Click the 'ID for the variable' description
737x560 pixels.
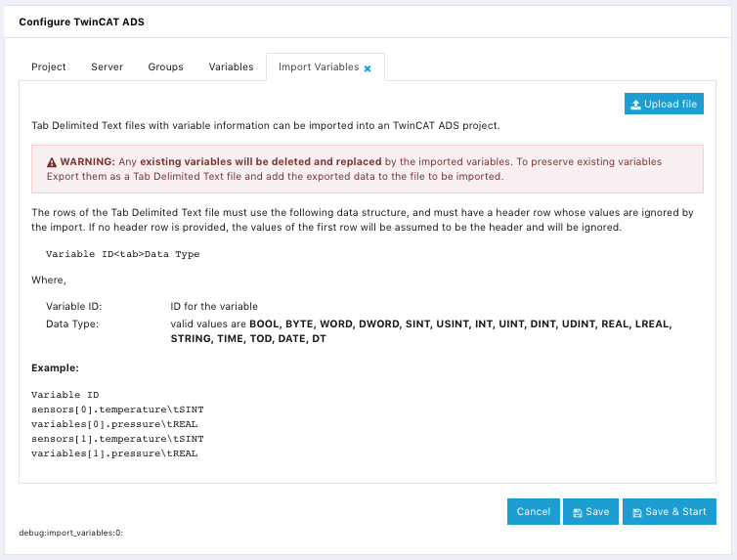coord(214,306)
